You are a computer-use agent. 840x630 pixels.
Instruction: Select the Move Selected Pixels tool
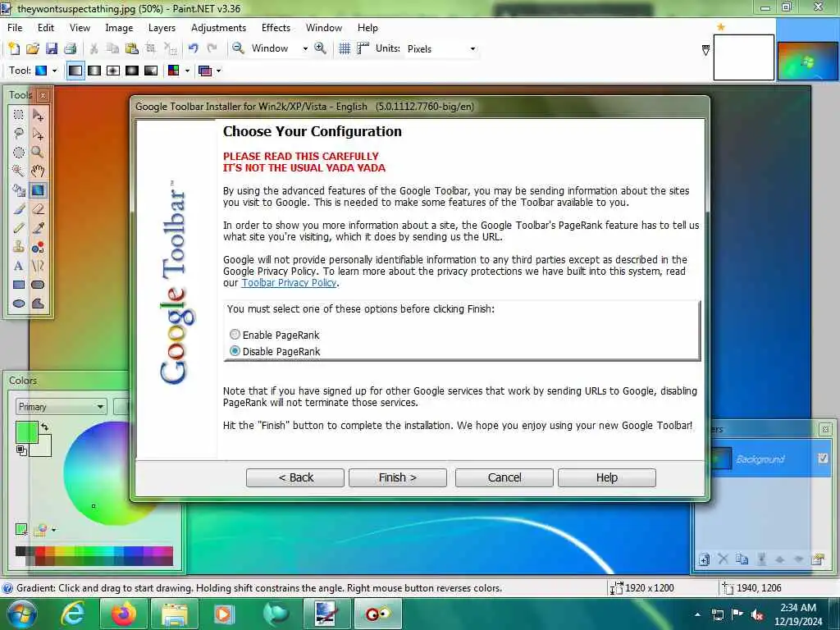coord(38,115)
